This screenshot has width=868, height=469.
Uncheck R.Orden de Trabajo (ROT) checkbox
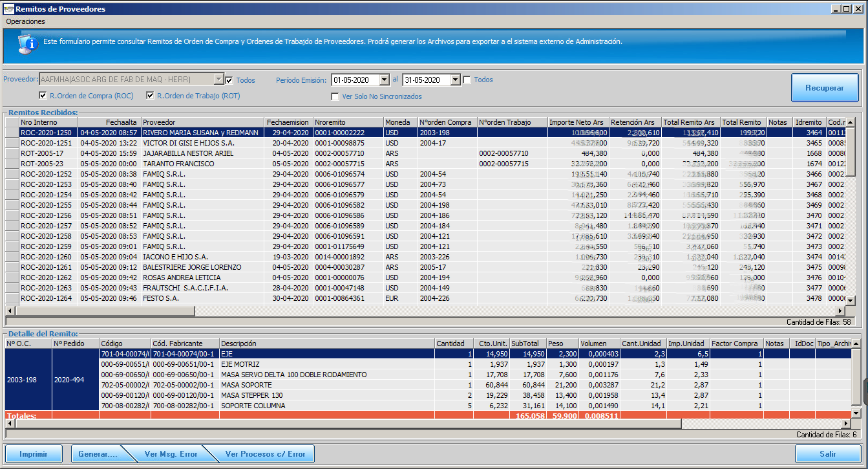click(x=151, y=96)
